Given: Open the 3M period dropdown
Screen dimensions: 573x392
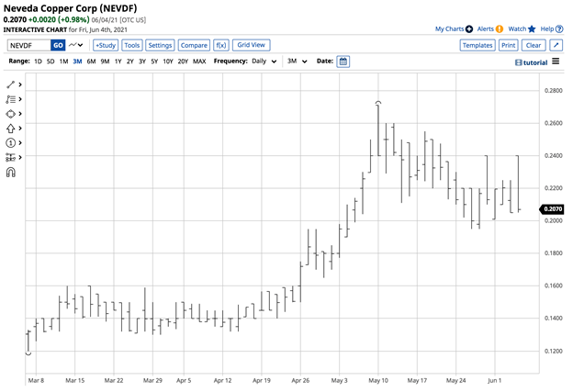Looking at the screenshot, I should click(296, 62).
